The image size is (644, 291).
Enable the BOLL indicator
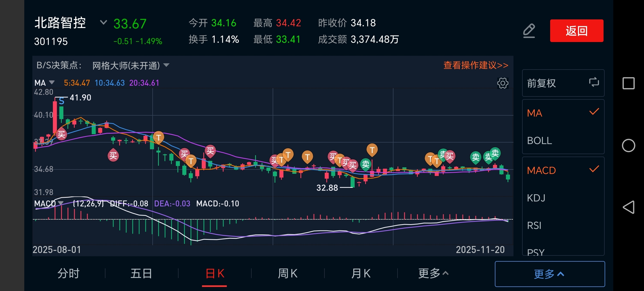click(539, 141)
